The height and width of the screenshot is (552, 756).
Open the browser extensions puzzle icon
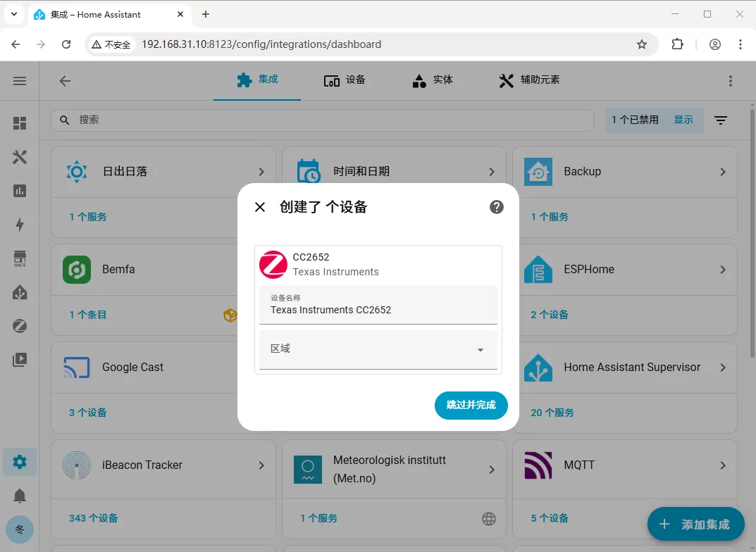pos(677,44)
